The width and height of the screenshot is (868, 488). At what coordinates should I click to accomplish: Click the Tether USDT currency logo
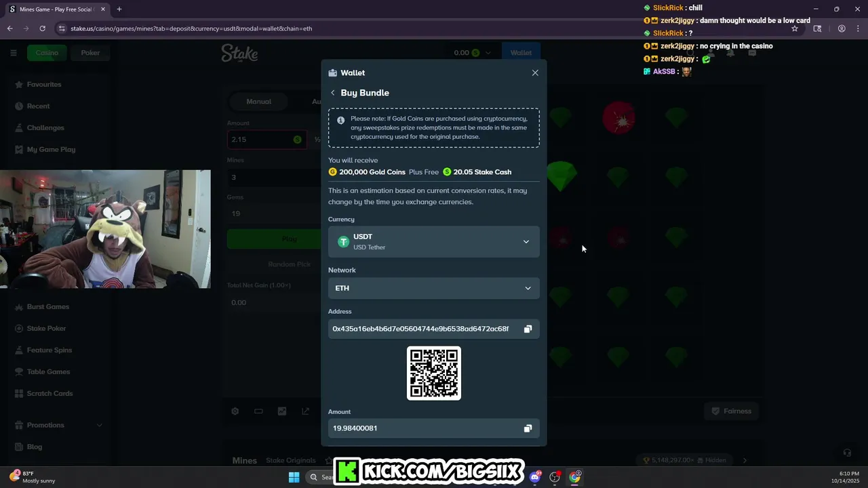coord(343,242)
